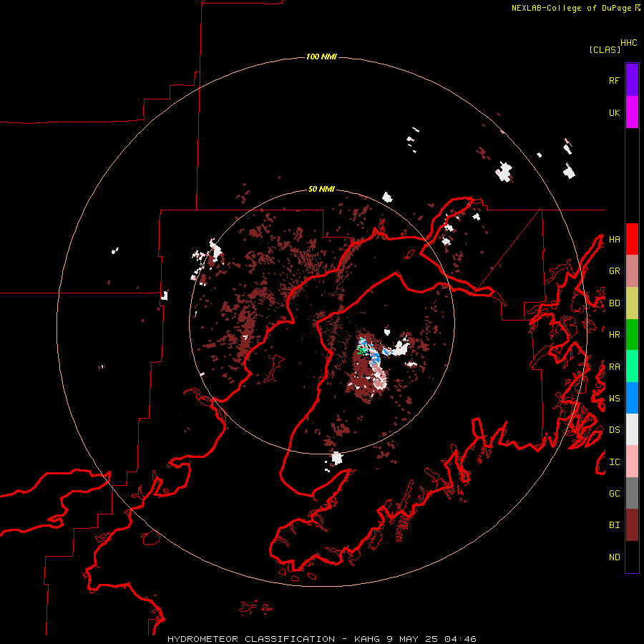Image resolution: width=644 pixels, height=644 pixels.
Task: Click the UK legend label
Action: (614, 113)
